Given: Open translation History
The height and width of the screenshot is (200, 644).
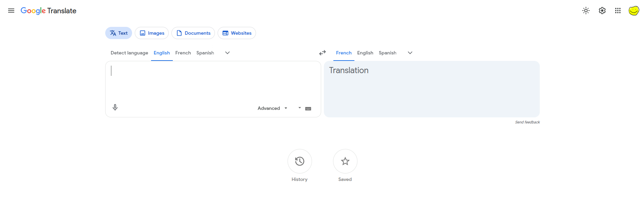Looking at the screenshot, I should 300,161.
